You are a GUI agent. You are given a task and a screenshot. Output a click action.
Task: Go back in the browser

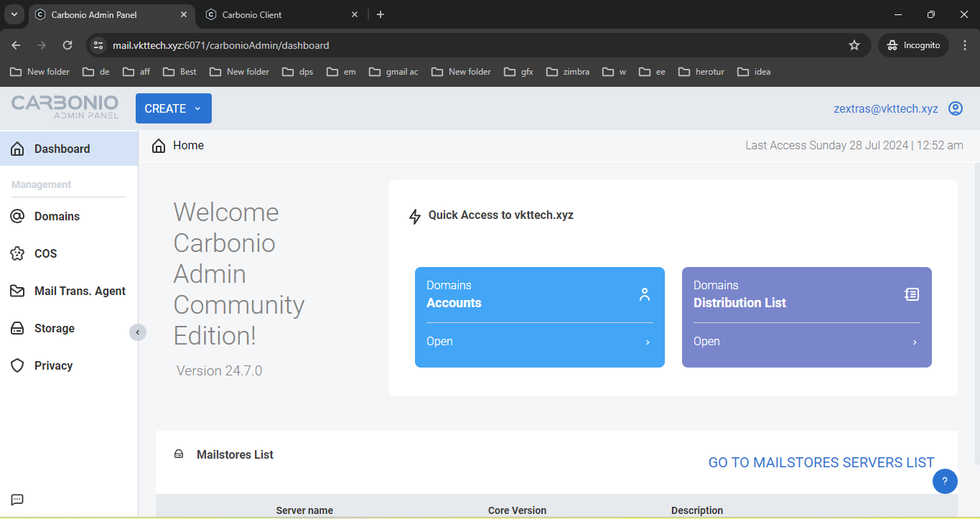click(x=16, y=45)
